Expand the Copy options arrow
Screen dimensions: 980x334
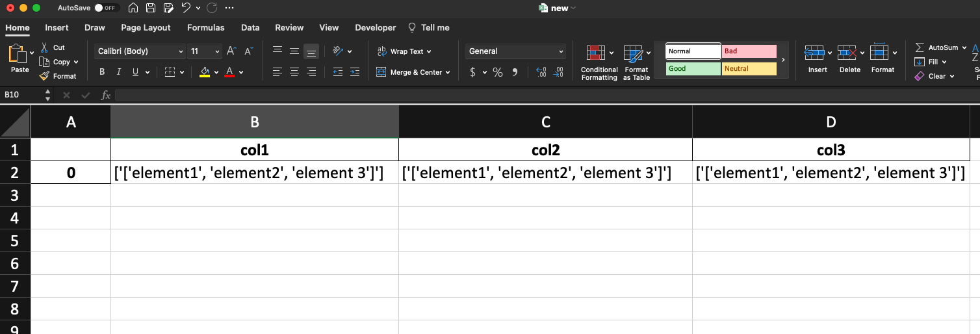76,62
